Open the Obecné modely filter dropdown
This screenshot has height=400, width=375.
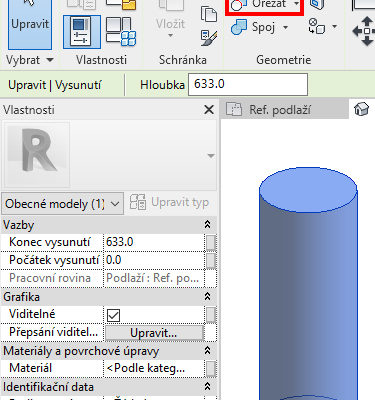click(62, 204)
